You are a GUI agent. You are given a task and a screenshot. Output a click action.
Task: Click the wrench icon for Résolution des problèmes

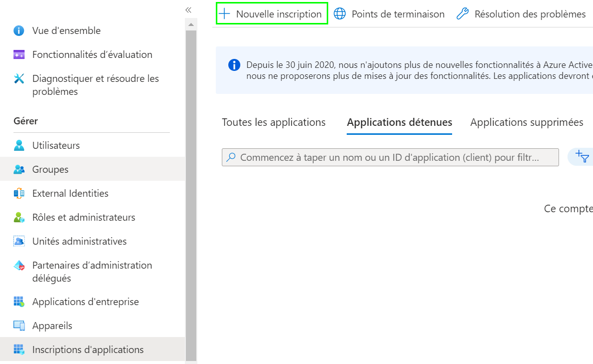(462, 13)
